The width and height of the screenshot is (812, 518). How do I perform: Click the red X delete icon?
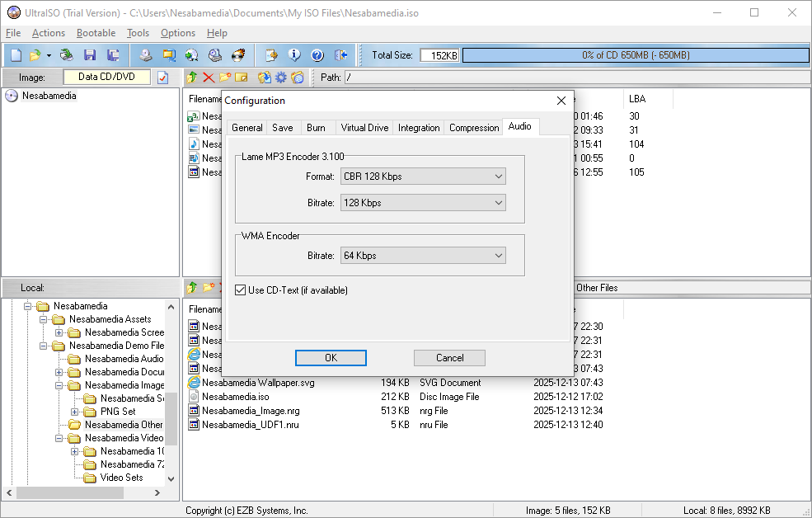click(208, 78)
